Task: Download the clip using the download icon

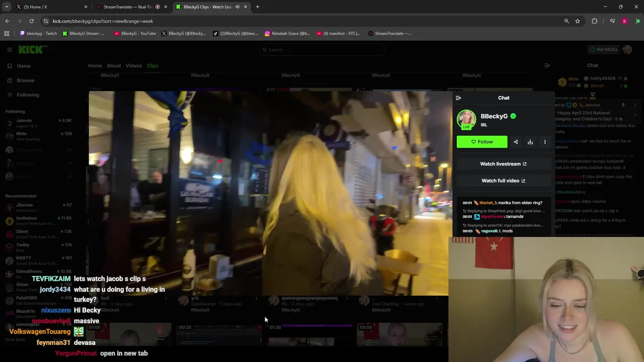Action: click(x=530, y=142)
